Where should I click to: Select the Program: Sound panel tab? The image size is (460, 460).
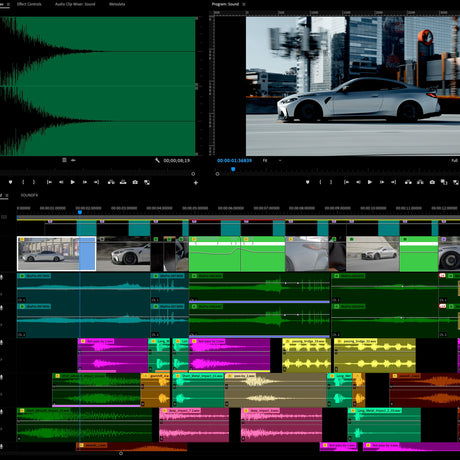tap(225, 4)
